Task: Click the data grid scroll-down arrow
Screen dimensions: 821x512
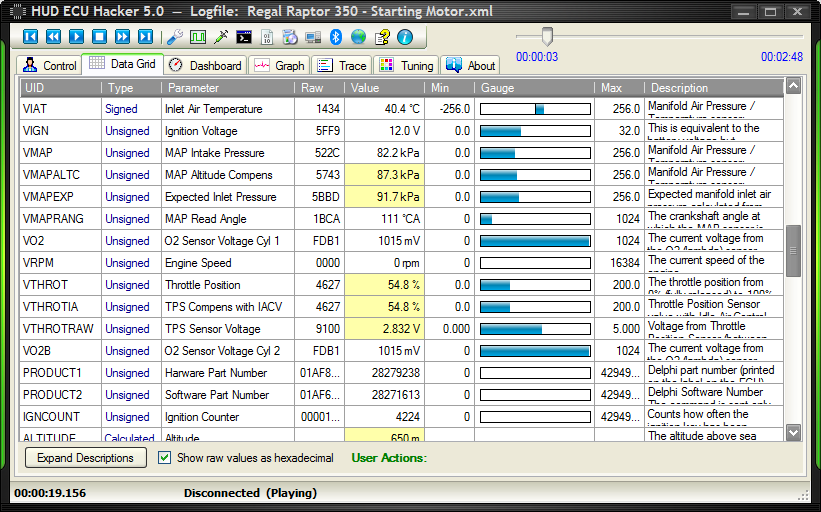Action: pos(793,432)
